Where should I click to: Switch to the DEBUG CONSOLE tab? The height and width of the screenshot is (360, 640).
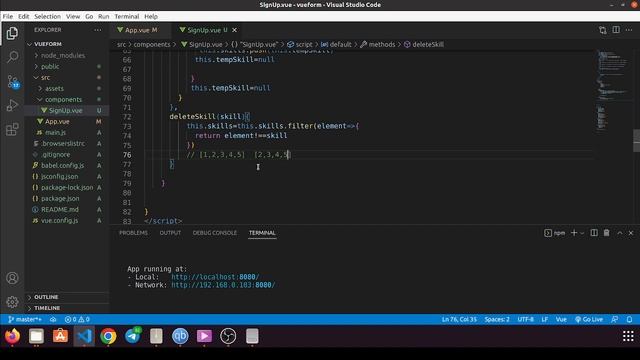pos(215,233)
